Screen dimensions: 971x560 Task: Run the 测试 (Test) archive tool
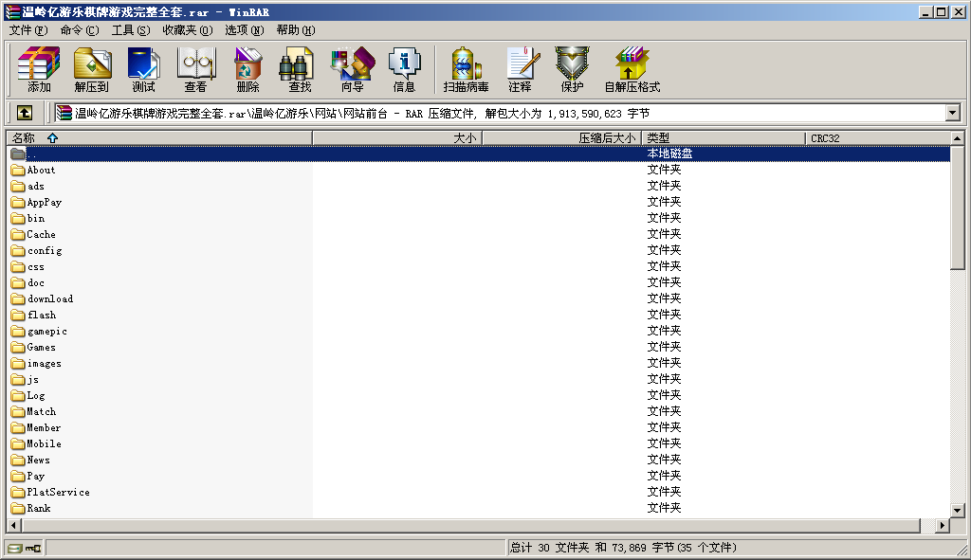[x=143, y=69]
